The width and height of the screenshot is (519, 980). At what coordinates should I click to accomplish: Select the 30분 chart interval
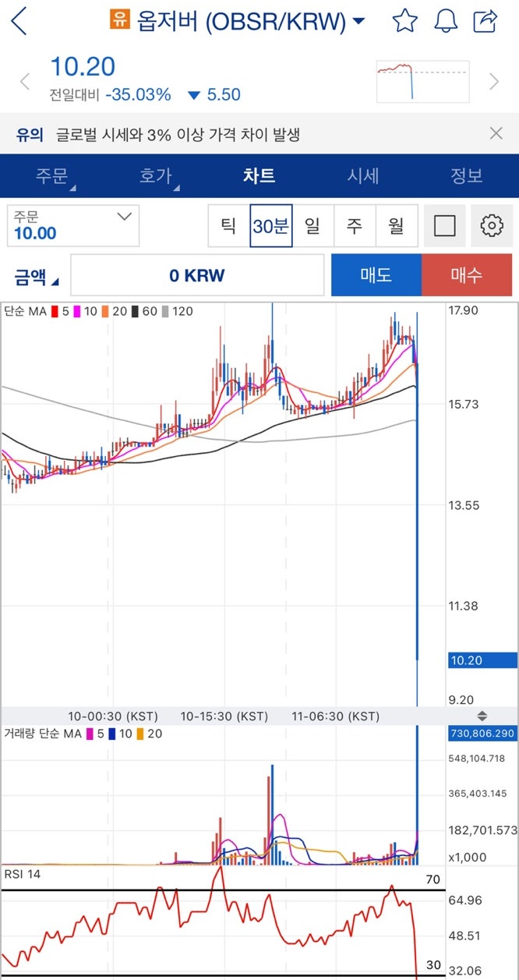pyautogui.click(x=271, y=226)
